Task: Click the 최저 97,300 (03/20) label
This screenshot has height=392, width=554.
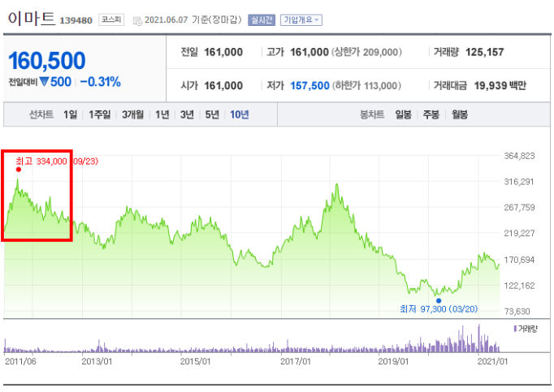Action: (439, 309)
